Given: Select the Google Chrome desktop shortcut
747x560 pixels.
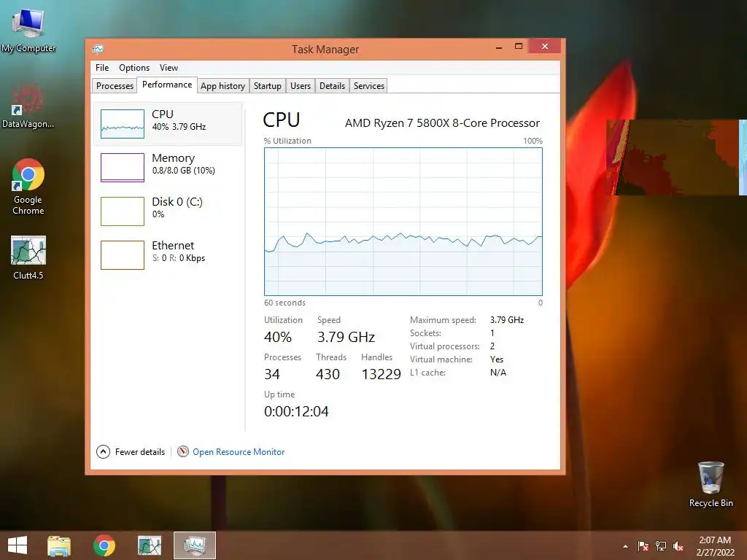Looking at the screenshot, I should [28, 186].
